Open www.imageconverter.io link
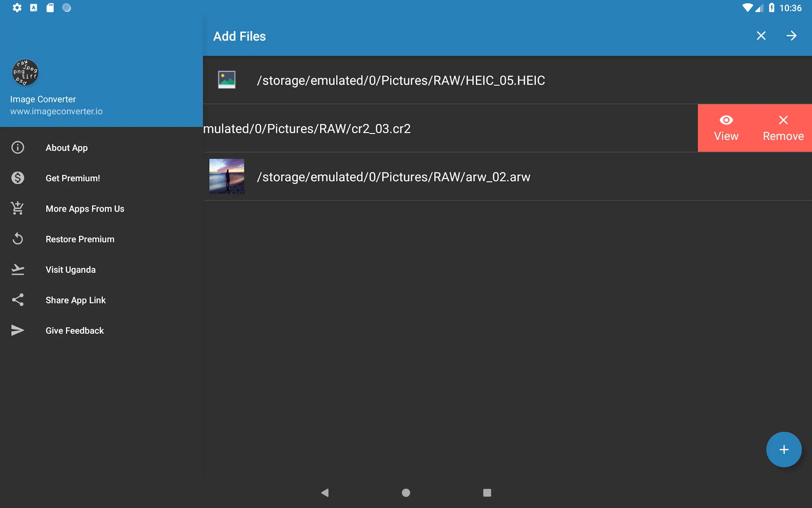812x508 pixels. (x=56, y=111)
